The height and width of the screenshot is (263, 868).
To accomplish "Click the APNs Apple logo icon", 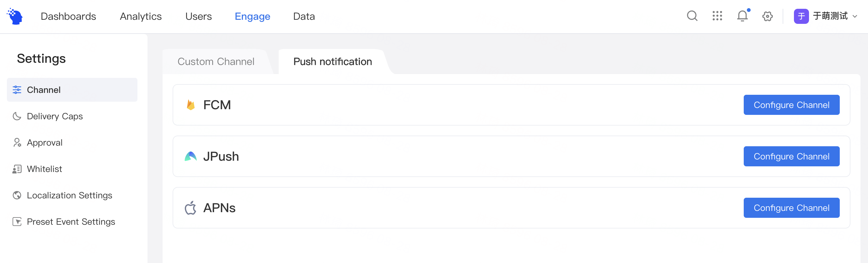I will 190,208.
